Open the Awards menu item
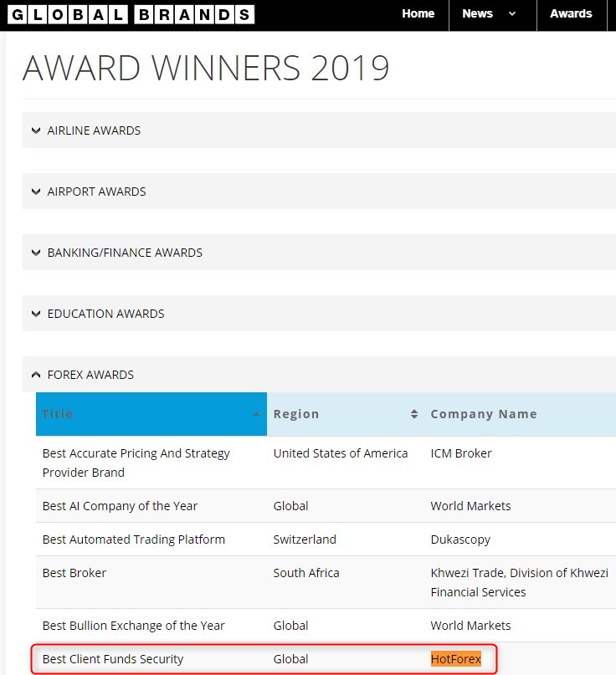Image resolution: width=616 pixels, height=675 pixels. click(x=571, y=14)
